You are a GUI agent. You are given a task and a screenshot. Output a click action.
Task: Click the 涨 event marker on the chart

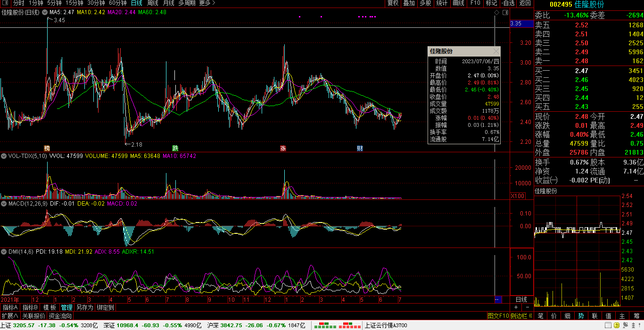tap(283, 148)
